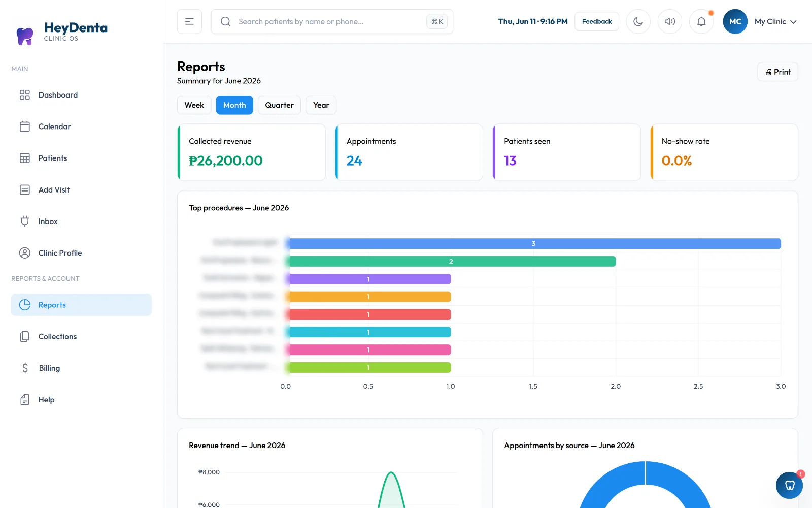Open Dashboard via its grid icon
The image size is (812, 508).
click(x=25, y=95)
